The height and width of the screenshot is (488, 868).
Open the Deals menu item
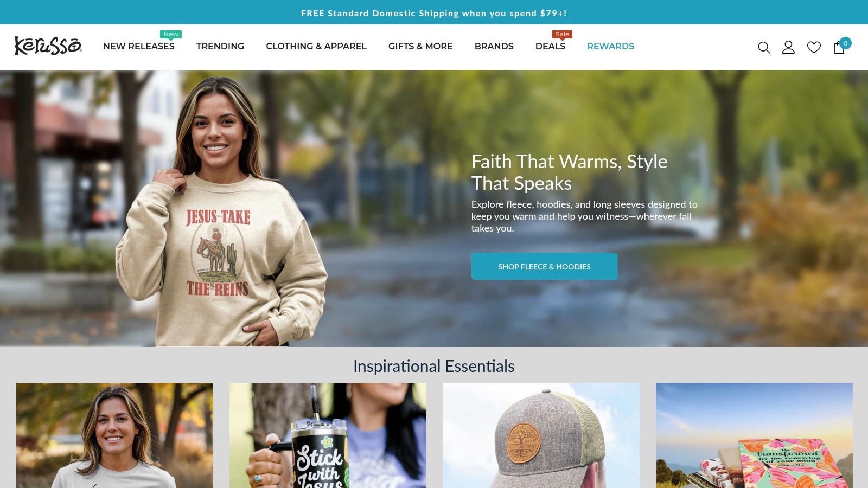[550, 47]
